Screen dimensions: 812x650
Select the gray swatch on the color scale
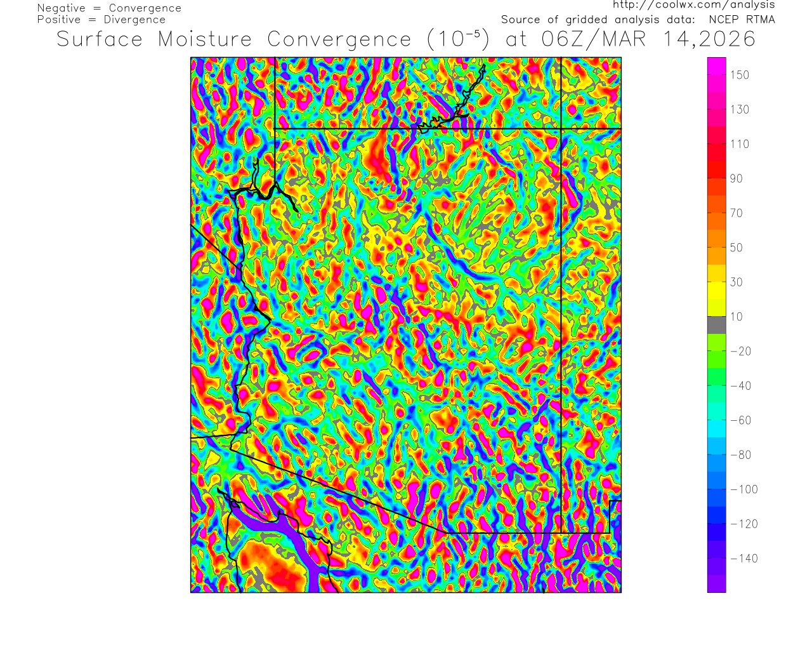click(x=716, y=325)
